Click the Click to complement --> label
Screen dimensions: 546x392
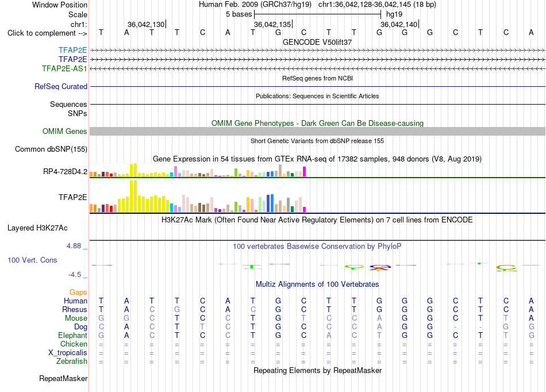pos(47,33)
